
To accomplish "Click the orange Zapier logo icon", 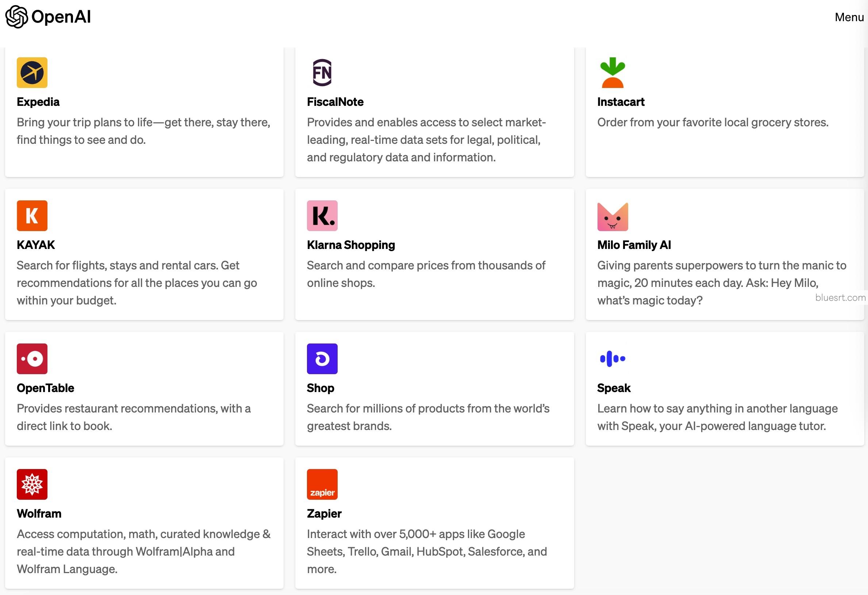I will 322,484.
